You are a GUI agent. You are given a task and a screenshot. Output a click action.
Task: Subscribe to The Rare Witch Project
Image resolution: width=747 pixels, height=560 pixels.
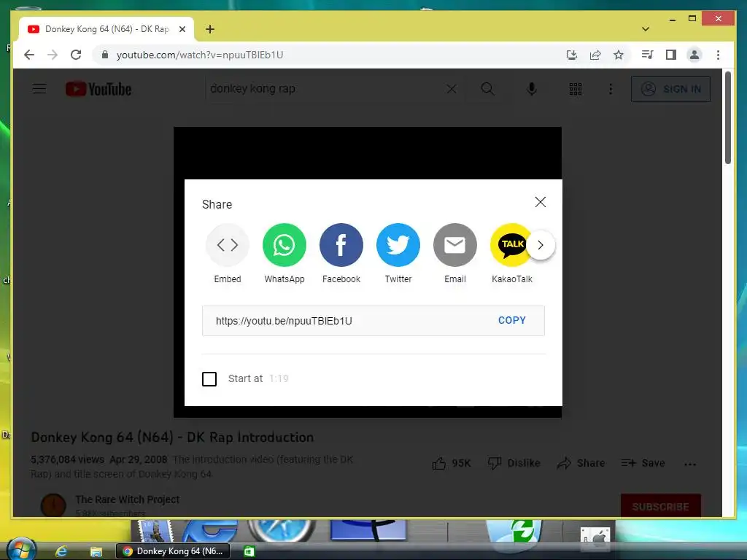pos(661,505)
